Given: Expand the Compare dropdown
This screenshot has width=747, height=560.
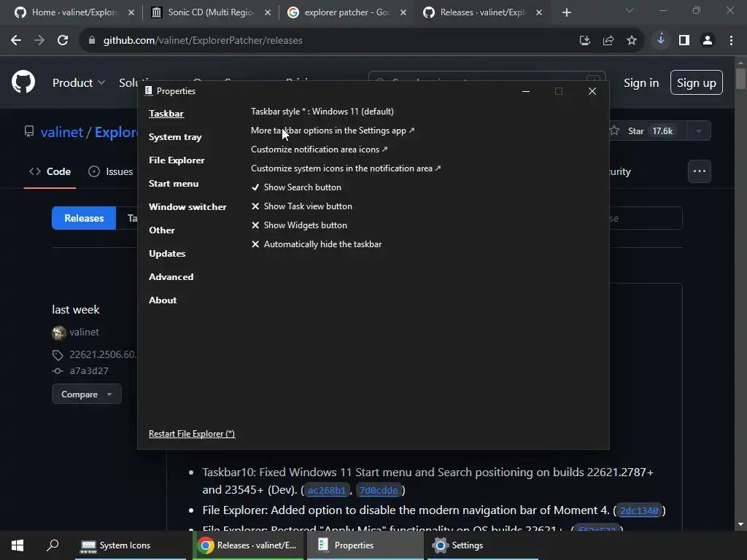Looking at the screenshot, I should (87, 394).
